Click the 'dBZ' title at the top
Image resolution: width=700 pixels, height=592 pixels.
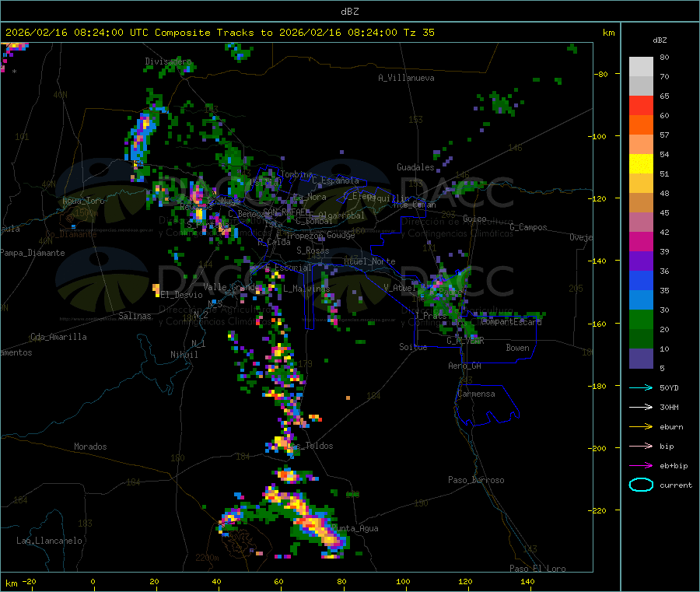click(349, 12)
